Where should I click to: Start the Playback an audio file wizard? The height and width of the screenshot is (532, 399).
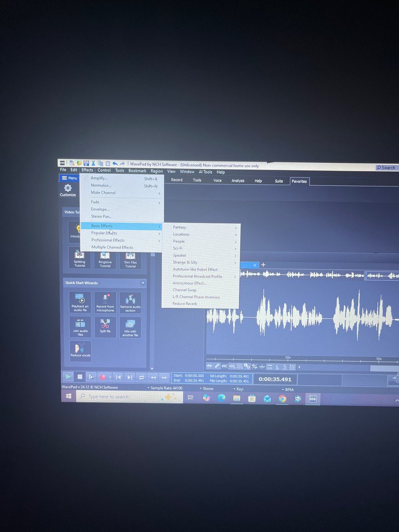(80, 302)
